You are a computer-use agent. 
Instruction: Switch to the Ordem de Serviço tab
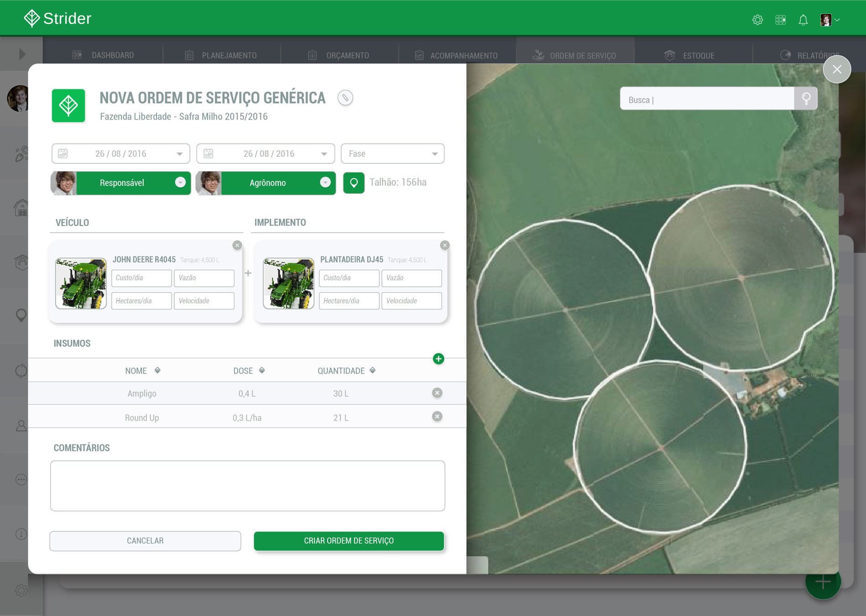[574, 55]
